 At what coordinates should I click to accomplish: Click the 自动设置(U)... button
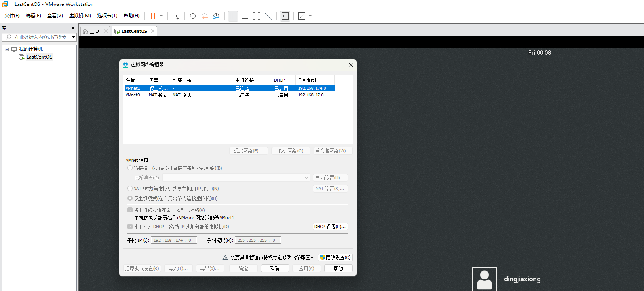coord(330,178)
